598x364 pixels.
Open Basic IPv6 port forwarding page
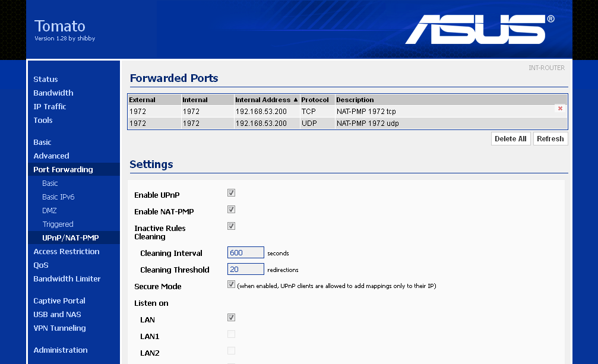tap(58, 197)
